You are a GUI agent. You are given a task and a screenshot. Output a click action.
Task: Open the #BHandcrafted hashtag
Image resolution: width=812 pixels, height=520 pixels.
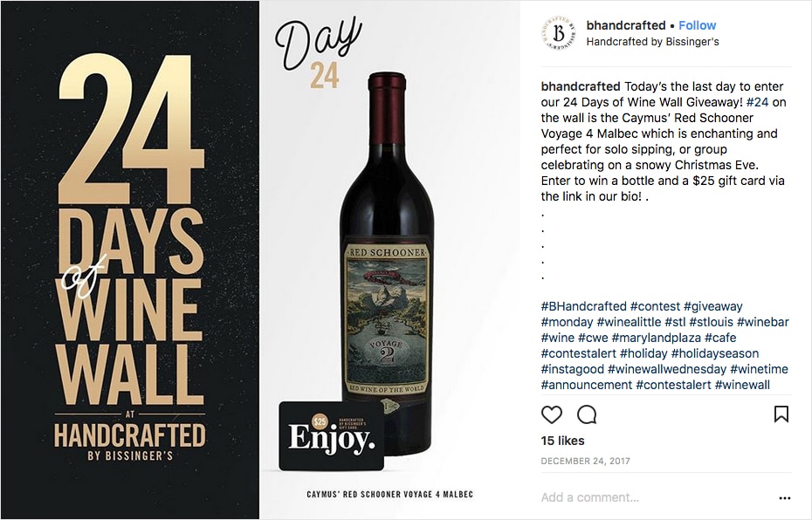pos(583,306)
